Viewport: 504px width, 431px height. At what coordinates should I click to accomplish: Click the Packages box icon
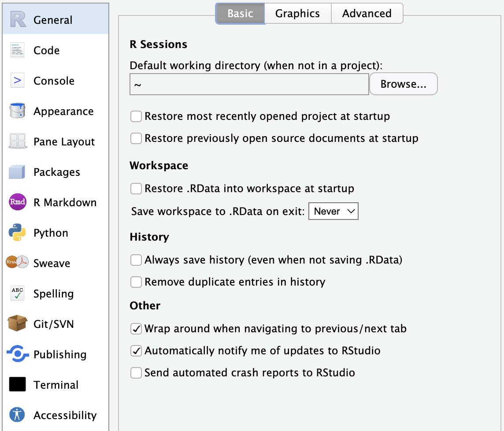[17, 172]
